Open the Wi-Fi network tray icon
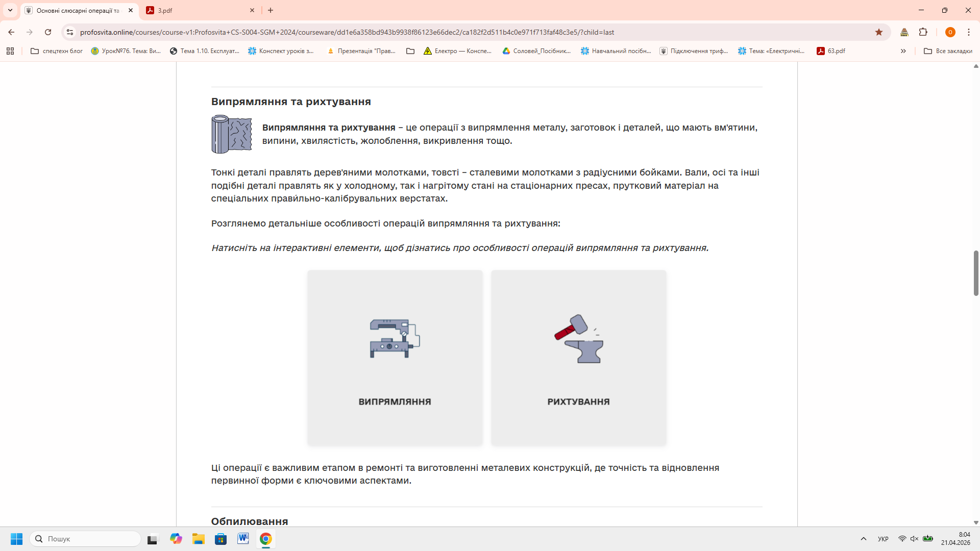Viewport: 980px width, 551px height. click(902, 539)
